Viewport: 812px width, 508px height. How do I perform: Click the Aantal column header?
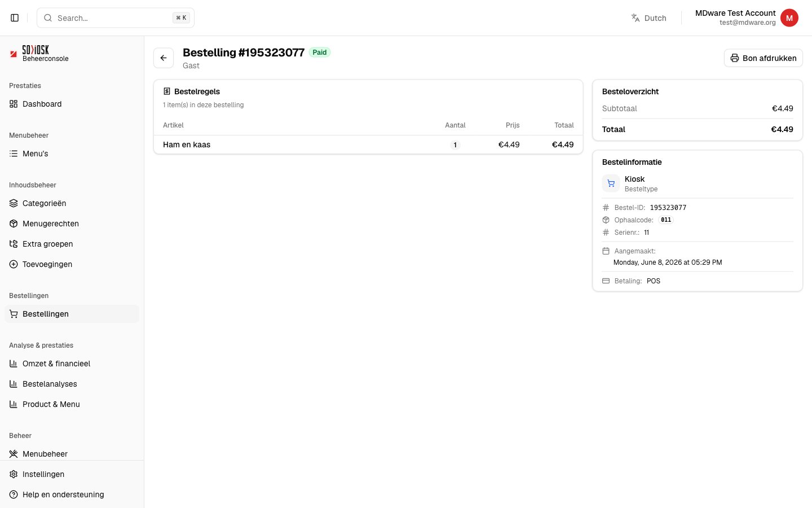[455, 125]
